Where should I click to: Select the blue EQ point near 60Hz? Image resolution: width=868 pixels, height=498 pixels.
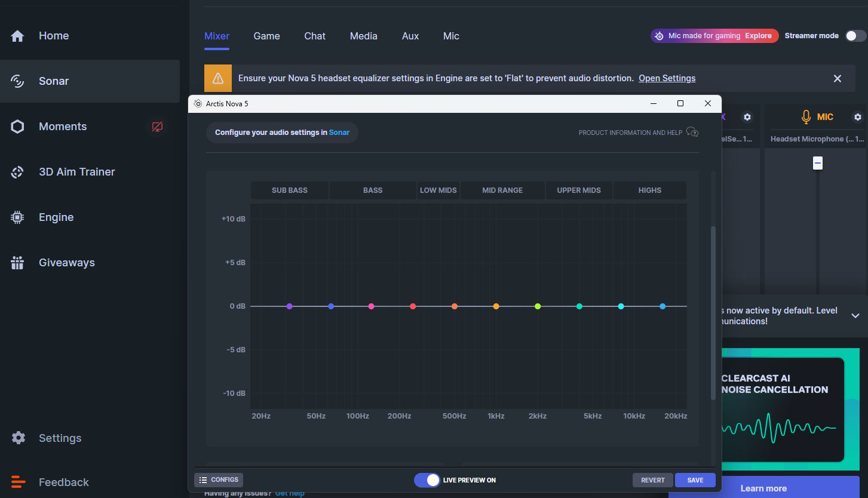[331, 306]
